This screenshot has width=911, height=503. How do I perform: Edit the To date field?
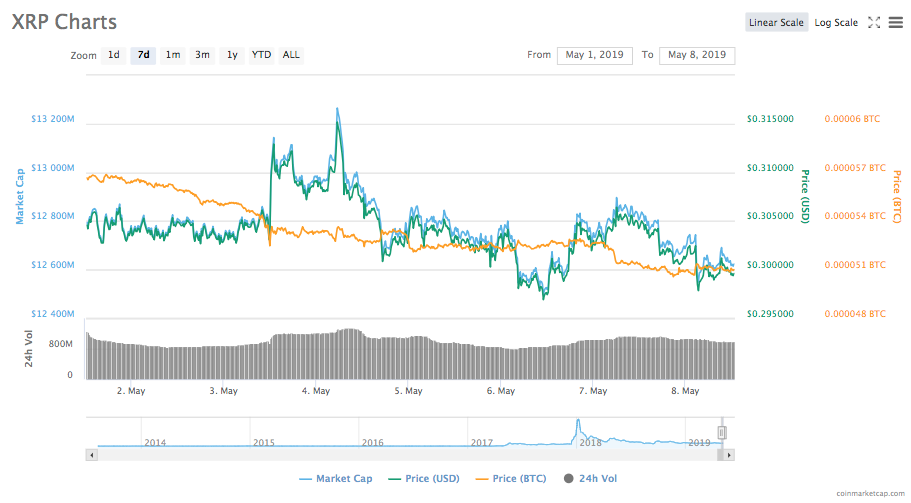[x=697, y=55]
